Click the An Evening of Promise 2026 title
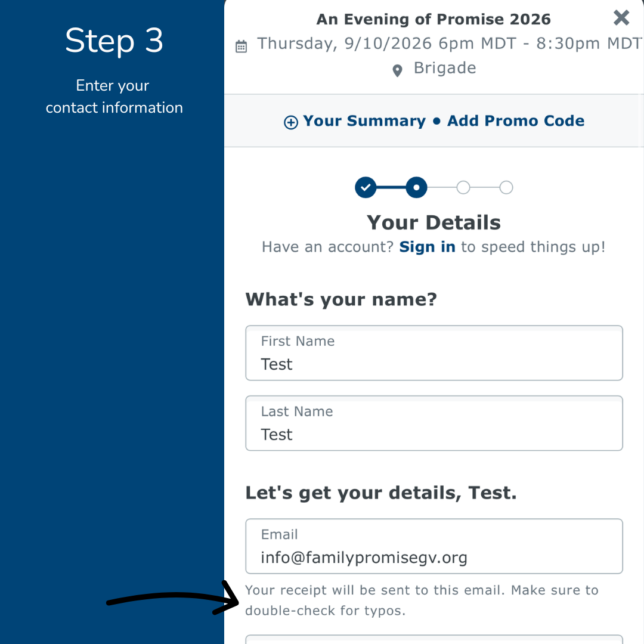This screenshot has height=644, width=644. click(434, 19)
